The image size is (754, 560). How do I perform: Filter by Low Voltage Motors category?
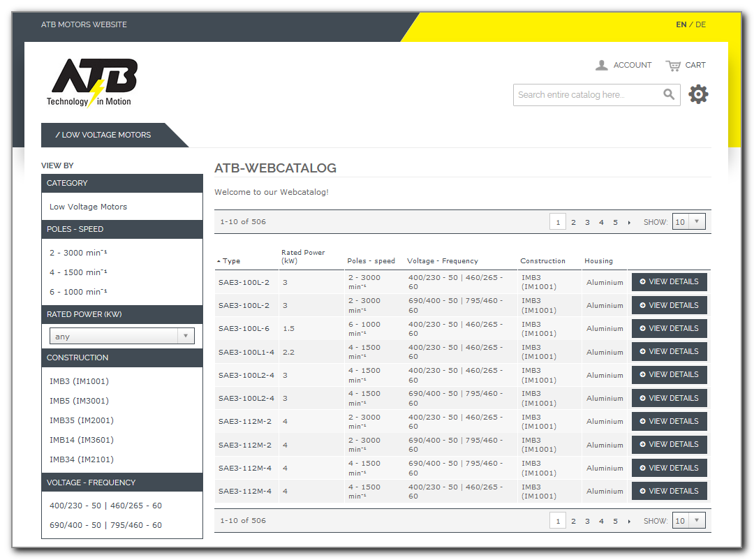[x=88, y=207]
